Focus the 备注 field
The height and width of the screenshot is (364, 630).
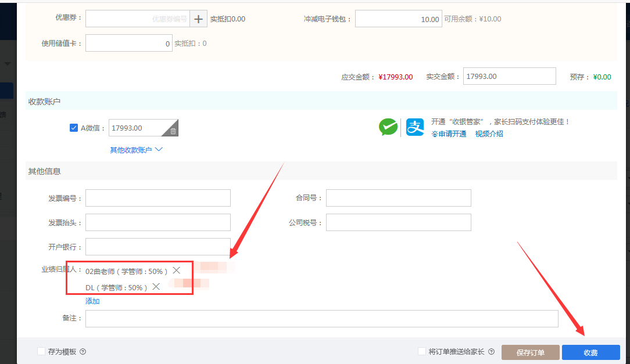pyautogui.click(x=322, y=319)
